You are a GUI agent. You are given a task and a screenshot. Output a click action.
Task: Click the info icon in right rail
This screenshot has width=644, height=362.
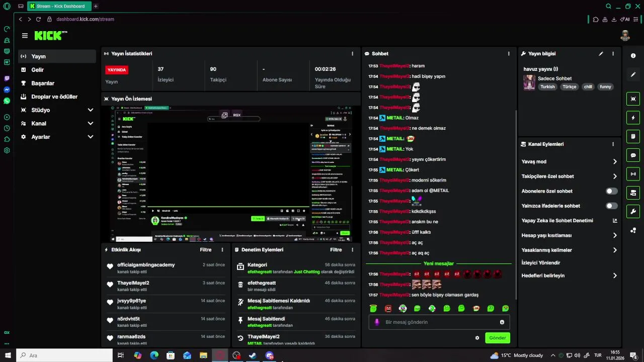tap(633, 56)
